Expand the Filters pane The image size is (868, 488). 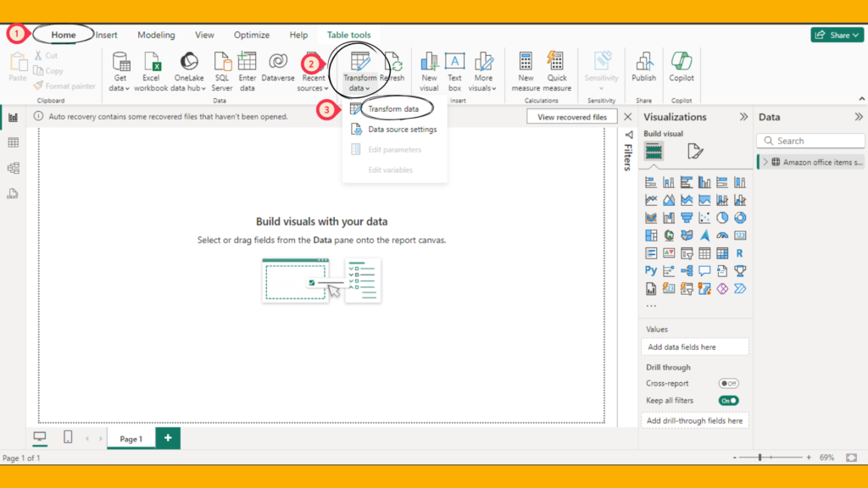[628, 135]
